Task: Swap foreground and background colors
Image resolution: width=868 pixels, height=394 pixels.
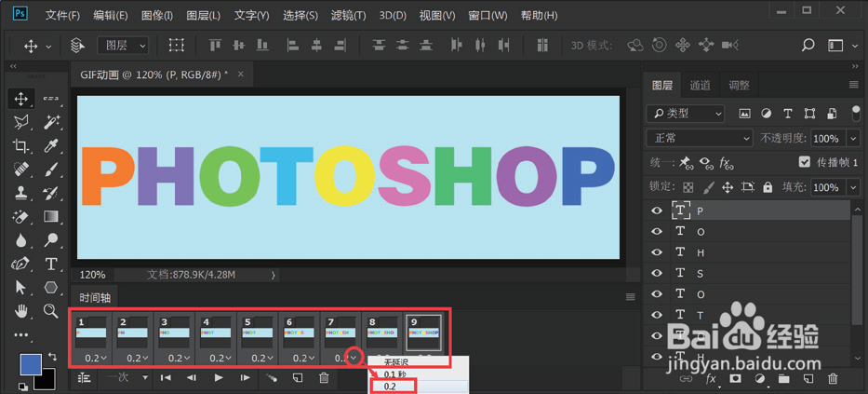Action: click(52, 357)
